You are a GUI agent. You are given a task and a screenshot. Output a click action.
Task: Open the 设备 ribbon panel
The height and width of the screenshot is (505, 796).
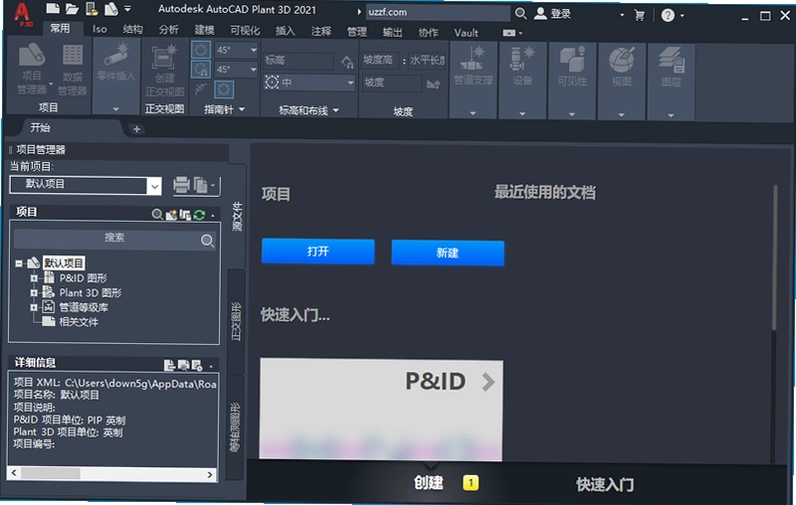point(522,81)
